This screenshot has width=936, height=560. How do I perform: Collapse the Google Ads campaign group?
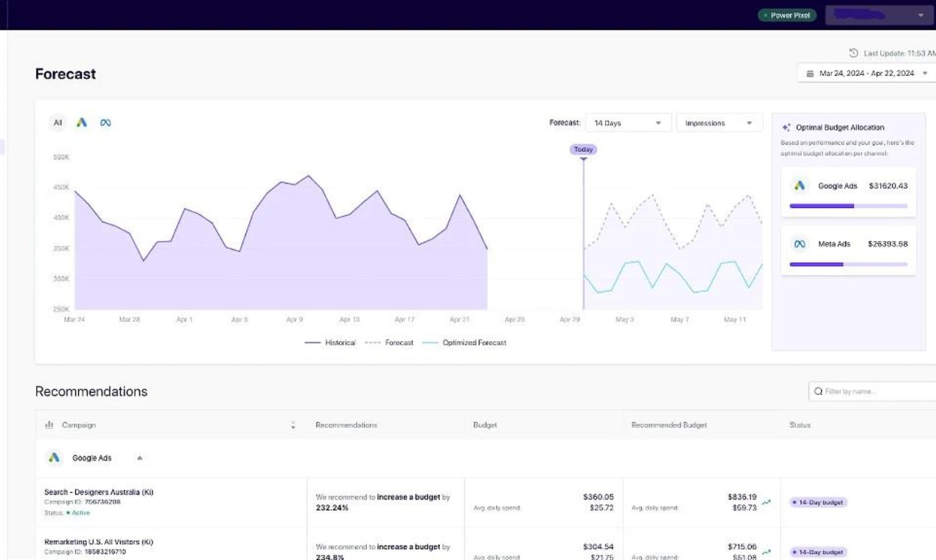[139, 458]
